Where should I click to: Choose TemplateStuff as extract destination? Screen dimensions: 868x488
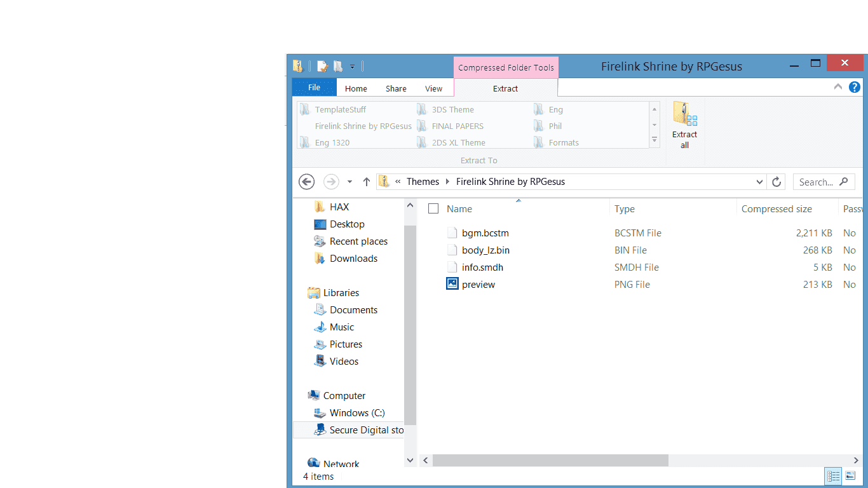pos(341,109)
